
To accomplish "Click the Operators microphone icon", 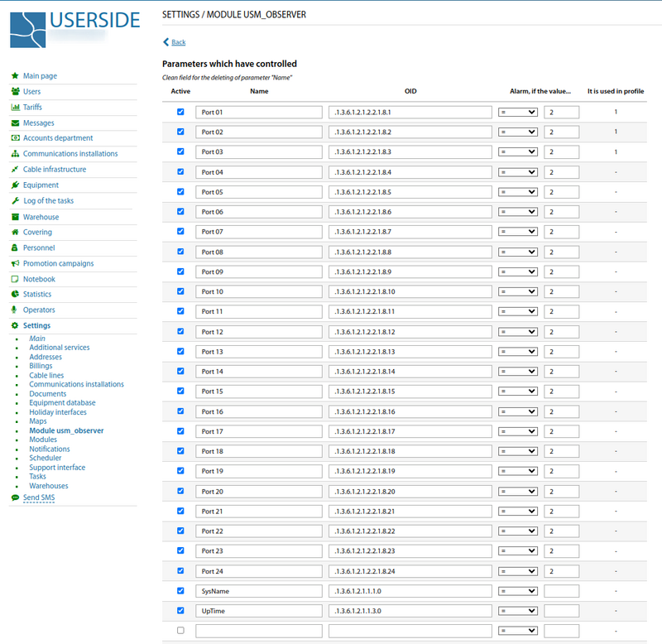I will coord(15,310).
